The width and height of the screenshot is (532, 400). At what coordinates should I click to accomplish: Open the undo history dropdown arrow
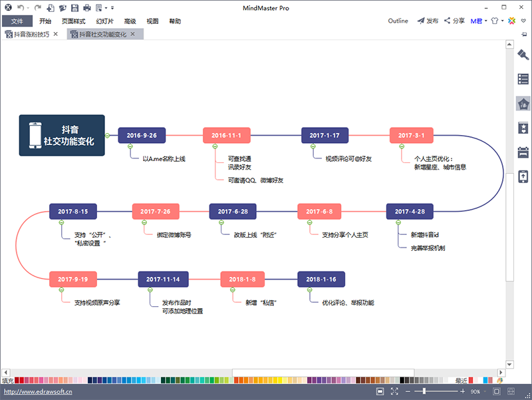coord(28,8)
